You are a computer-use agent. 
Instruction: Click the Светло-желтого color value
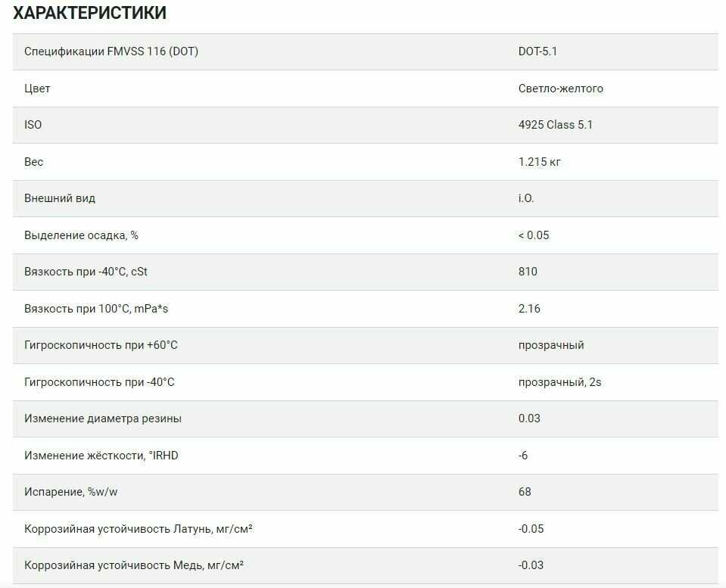click(560, 89)
